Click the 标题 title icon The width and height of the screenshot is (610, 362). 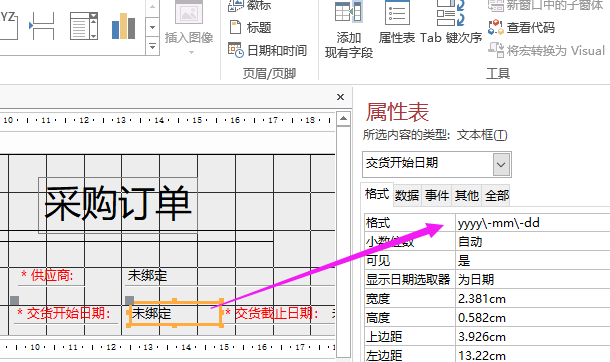[235, 28]
